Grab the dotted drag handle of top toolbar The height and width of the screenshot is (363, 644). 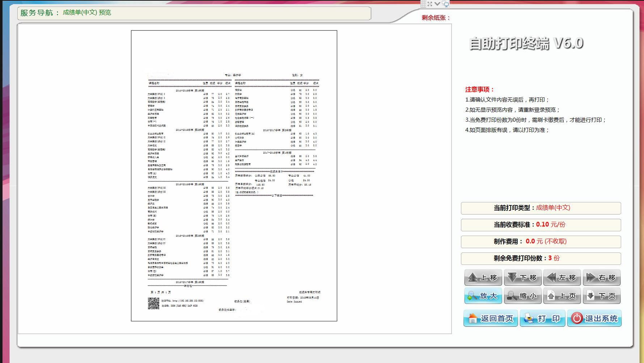pyautogui.click(x=423, y=4)
